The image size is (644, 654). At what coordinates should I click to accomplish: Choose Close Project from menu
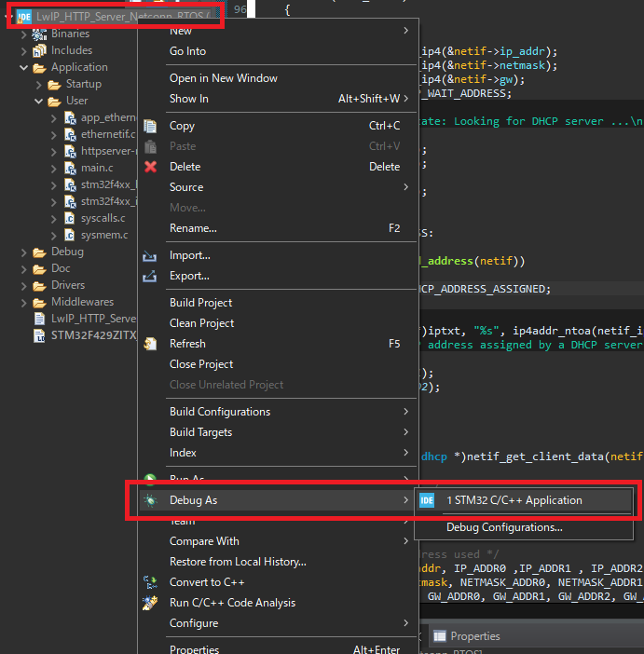(278, 364)
